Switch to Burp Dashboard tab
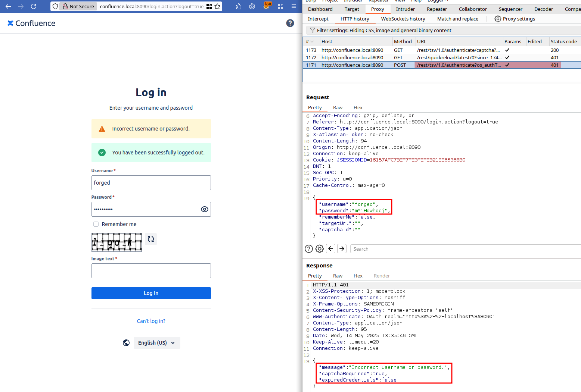This screenshot has width=581, height=392. tap(320, 9)
